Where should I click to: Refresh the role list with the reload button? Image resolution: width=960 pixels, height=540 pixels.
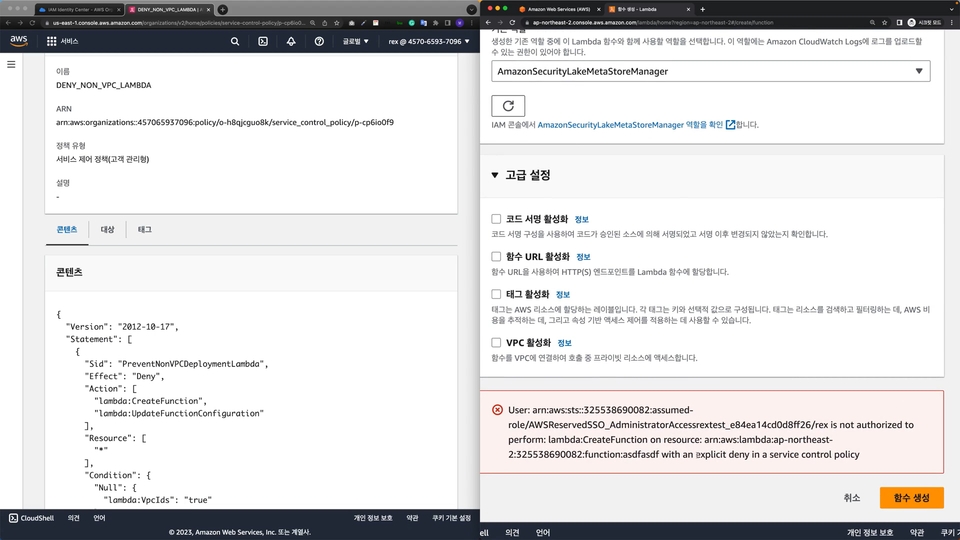tap(508, 106)
